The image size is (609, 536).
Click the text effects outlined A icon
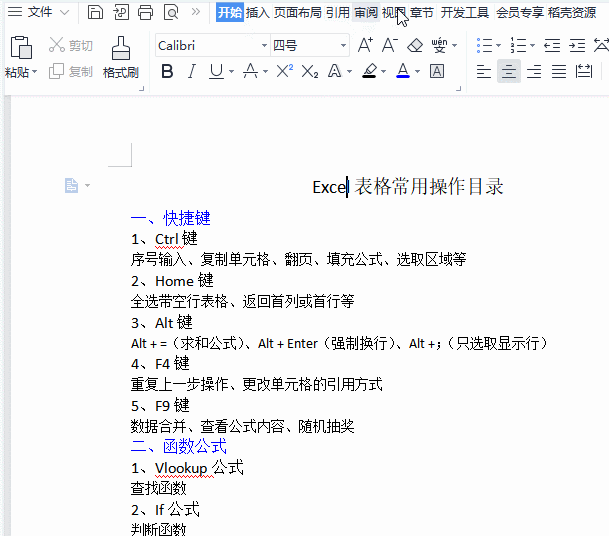coord(335,71)
